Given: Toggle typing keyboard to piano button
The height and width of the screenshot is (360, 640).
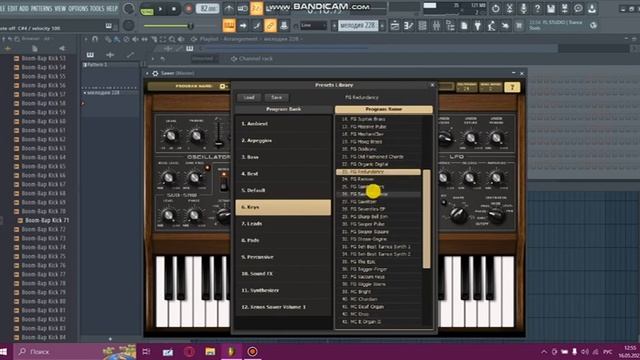Looking at the screenshot, I should click(229, 26).
